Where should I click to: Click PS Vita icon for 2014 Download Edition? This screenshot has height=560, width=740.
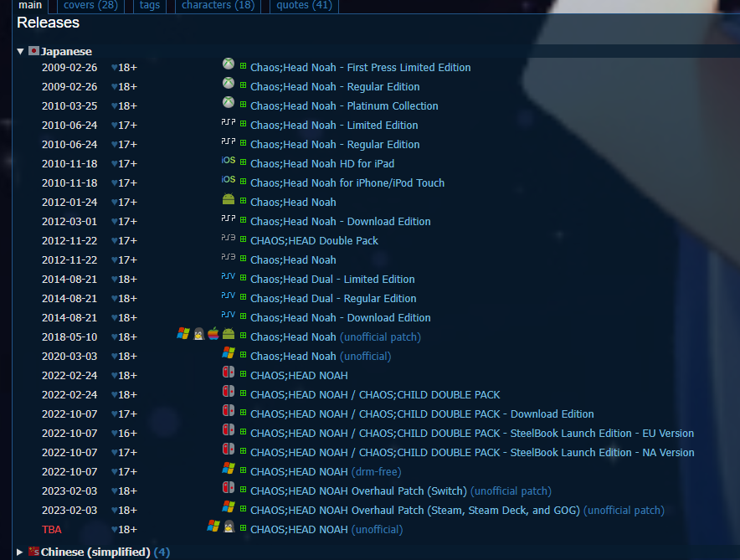[229, 315]
